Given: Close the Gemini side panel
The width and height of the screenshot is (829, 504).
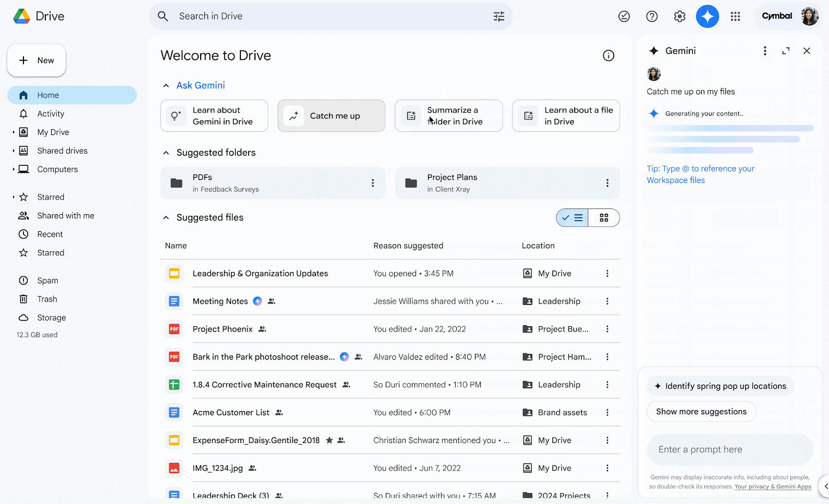Looking at the screenshot, I should 807,51.
